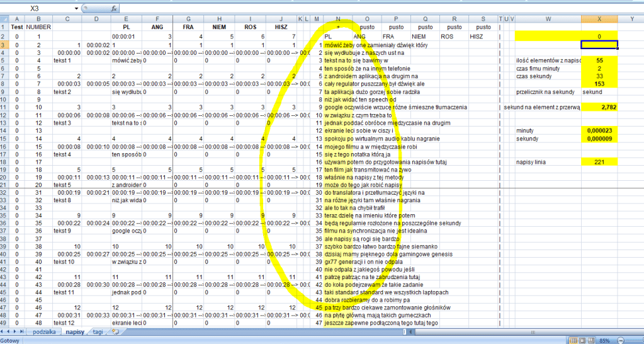
Task: Select column X header
Action: (599, 19)
